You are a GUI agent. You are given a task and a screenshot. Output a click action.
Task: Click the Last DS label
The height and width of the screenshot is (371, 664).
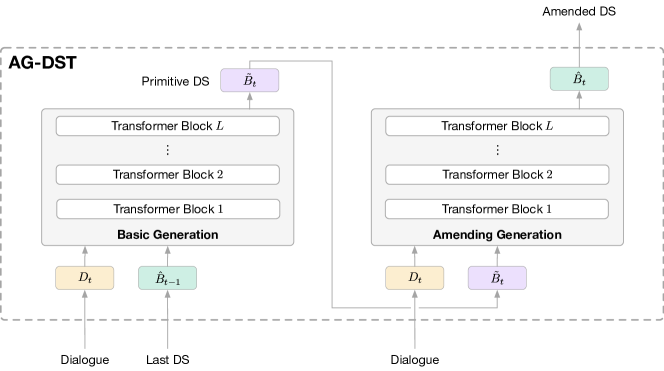click(x=168, y=360)
